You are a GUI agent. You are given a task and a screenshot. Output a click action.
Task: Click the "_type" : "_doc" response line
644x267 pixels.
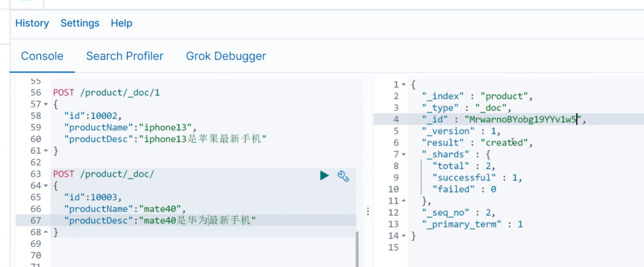tap(467, 108)
